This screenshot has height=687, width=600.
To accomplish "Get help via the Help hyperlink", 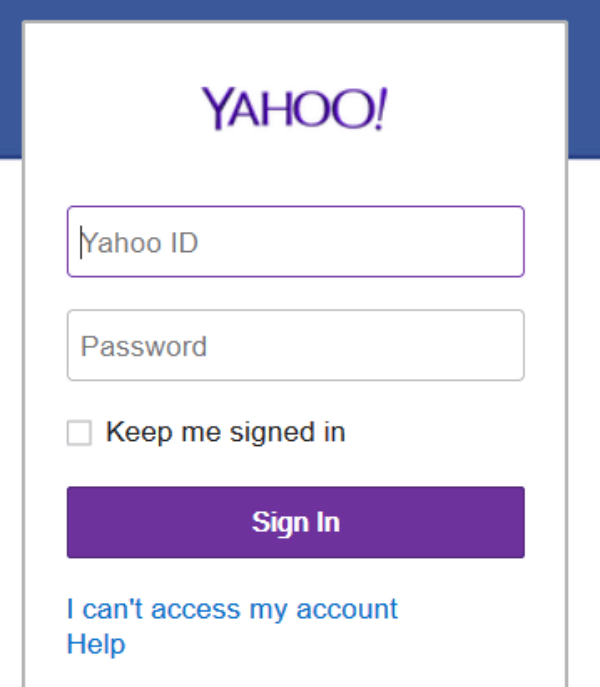I will click(96, 644).
